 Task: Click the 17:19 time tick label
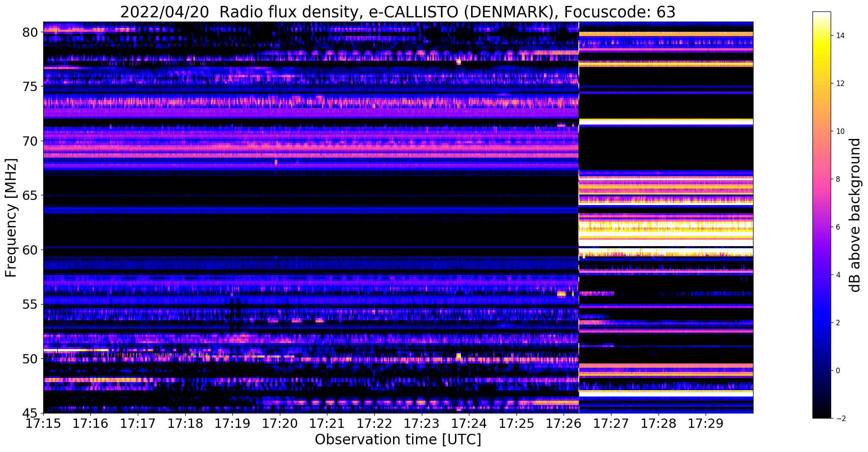point(232,423)
